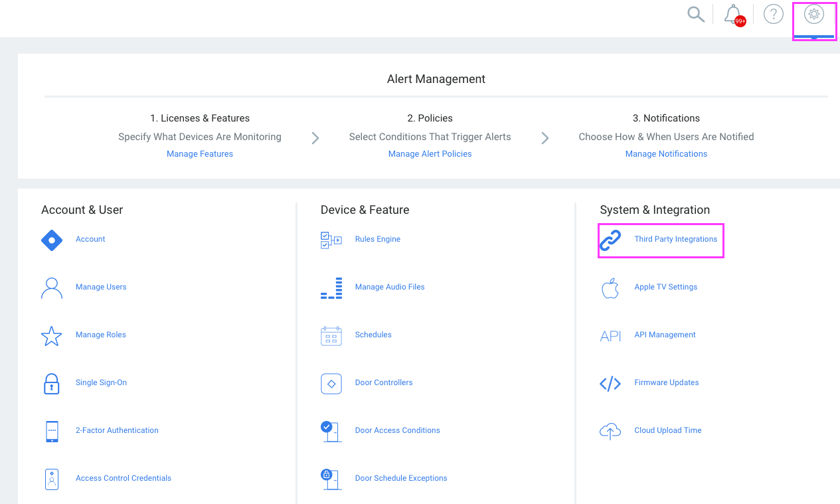This screenshot has width=840, height=504.
Task: Click the Manage Audio Files equalizer icon
Action: tap(331, 288)
